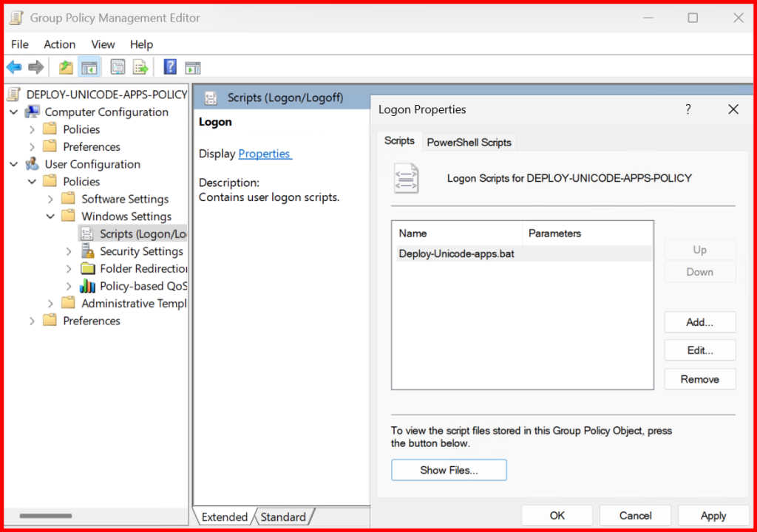This screenshot has height=532, width=757.
Task: Click the Add... button
Action: point(699,322)
